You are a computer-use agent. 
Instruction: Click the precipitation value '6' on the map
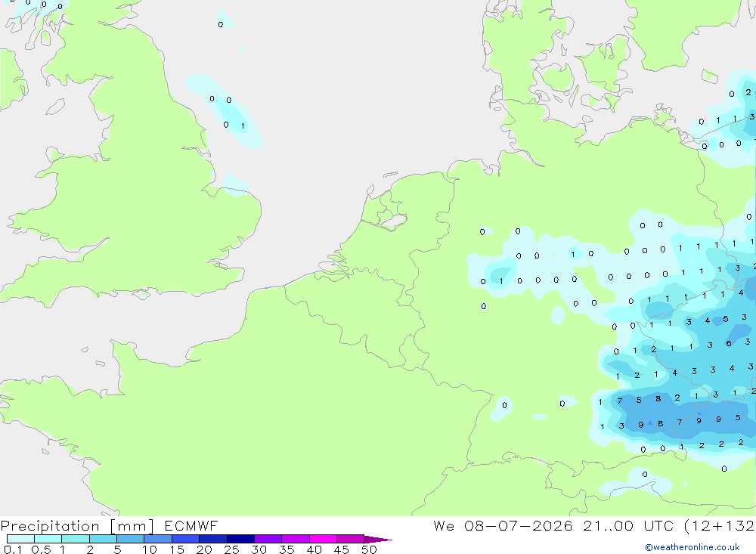(x=729, y=344)
